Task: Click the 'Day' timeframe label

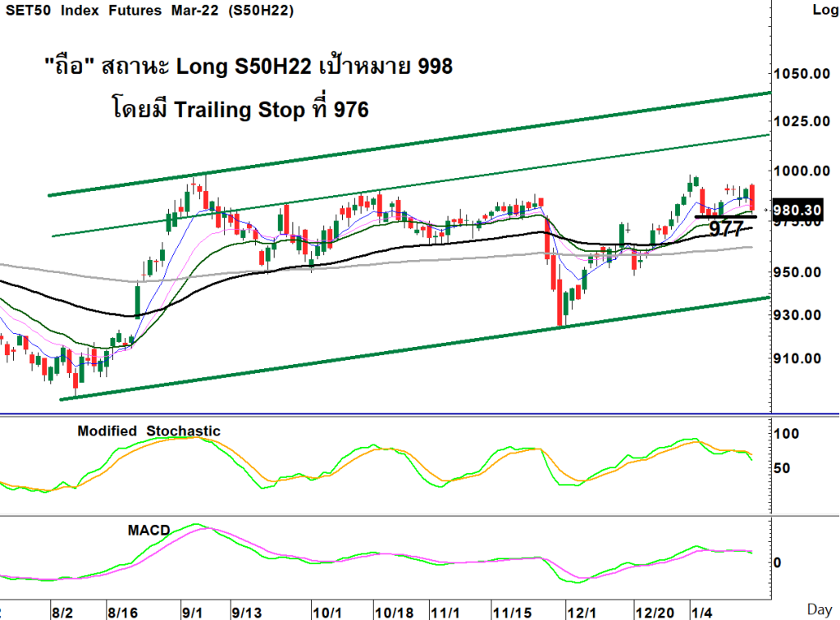Action: (x=819, y=609)
